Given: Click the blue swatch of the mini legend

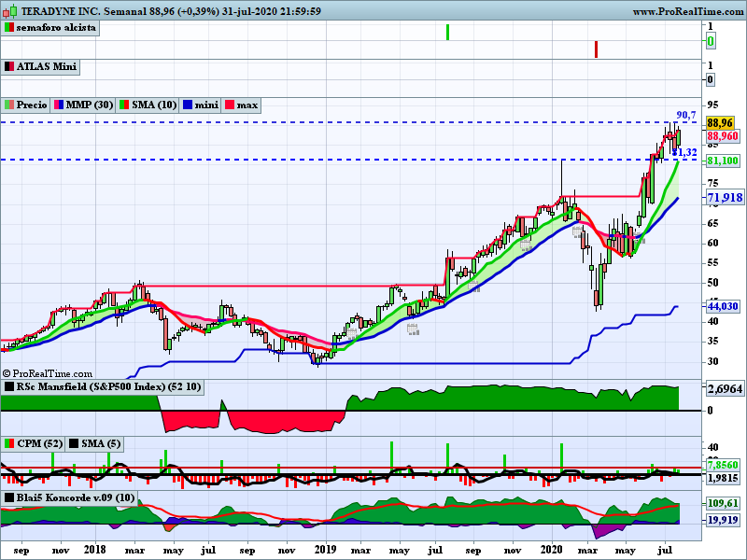Looking at the screenshot, I should [x=188, y=105].
